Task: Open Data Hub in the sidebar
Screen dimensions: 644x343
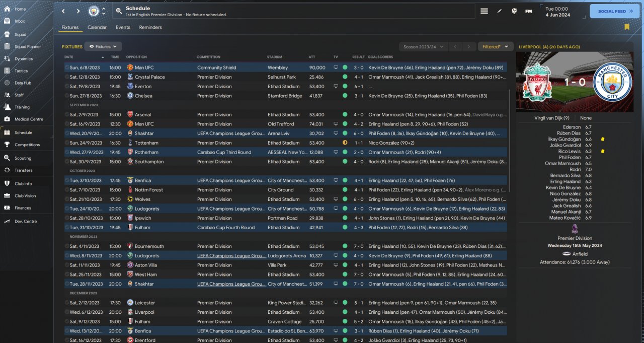Action: point(23,83)
